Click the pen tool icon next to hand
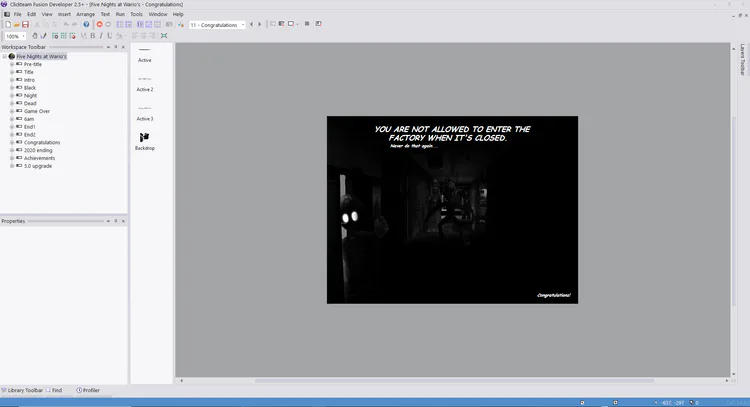Image resolution: width=750 pixels, height=407 pixels. [44, 36]
